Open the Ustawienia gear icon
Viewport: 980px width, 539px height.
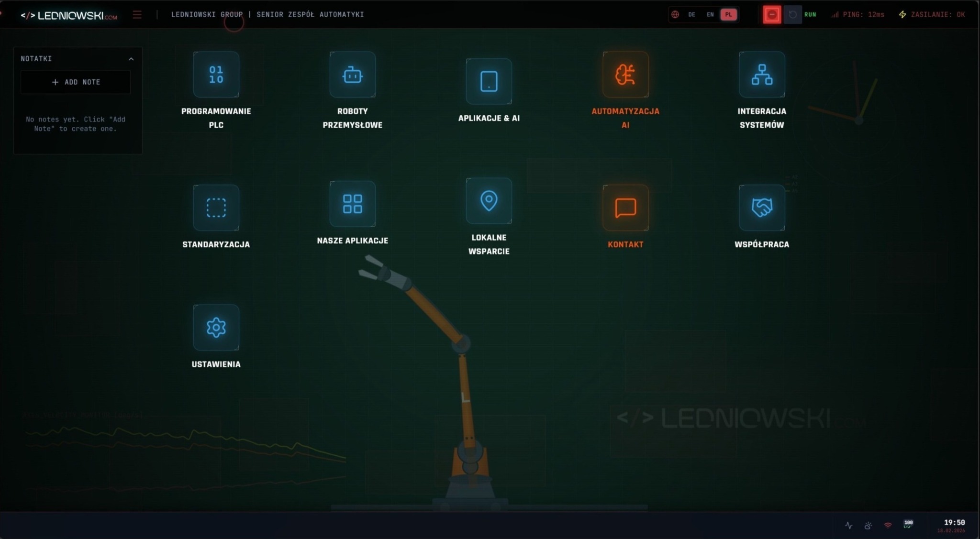pyautogui.click(x=216, y=328)
